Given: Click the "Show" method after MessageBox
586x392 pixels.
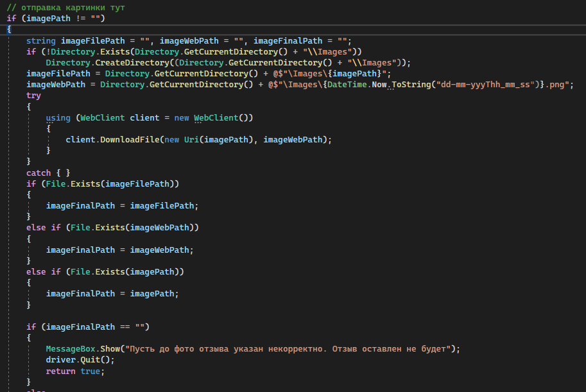Looking at the screenshot, I should pos(110,349).
